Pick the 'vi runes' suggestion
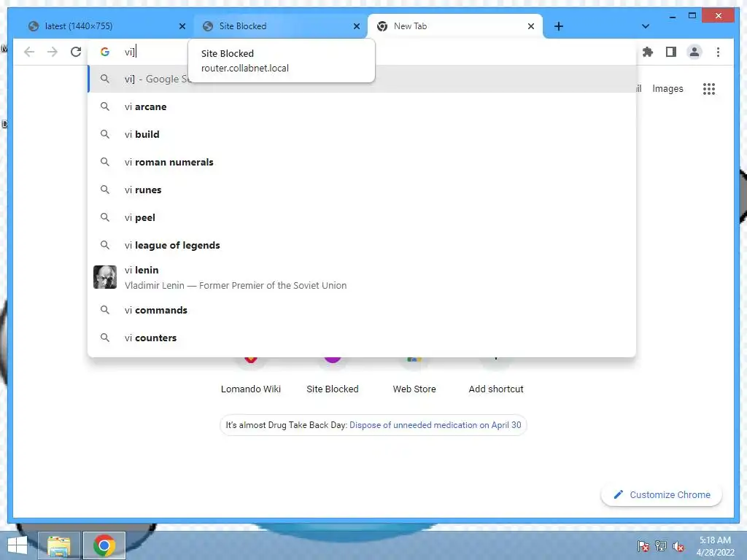This screenshot has width=747, height=560. (362, 190)
